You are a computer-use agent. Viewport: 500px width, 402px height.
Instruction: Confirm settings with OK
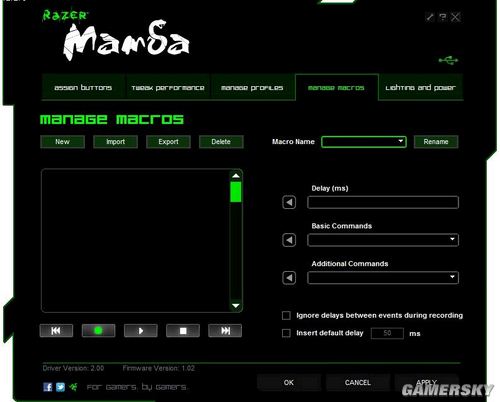289,382
